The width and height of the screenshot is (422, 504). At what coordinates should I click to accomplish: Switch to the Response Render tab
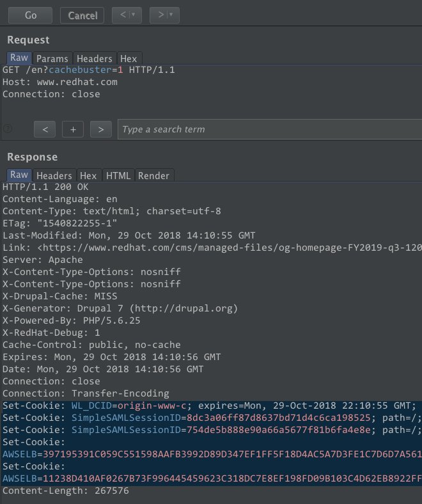pos(153,175)
